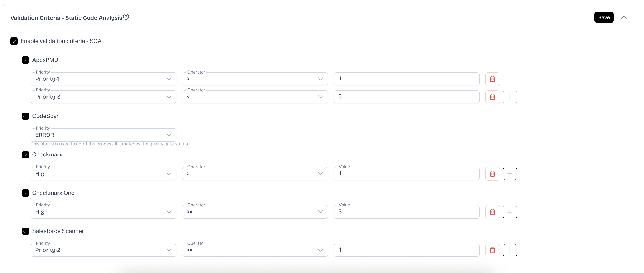Toggle the ApexPMD checkbox

point(25,60)
